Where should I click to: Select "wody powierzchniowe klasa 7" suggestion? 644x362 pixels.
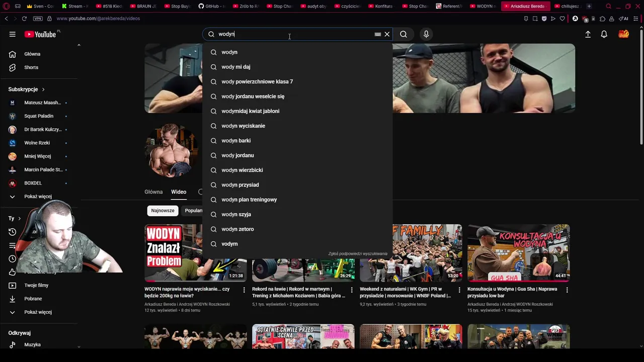[297, 81]
